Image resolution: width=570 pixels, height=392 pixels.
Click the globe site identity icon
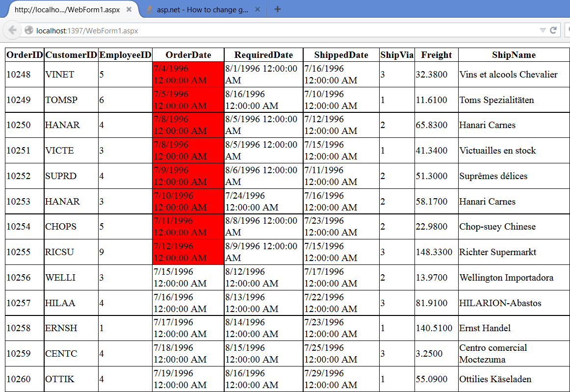pos(29,30)
